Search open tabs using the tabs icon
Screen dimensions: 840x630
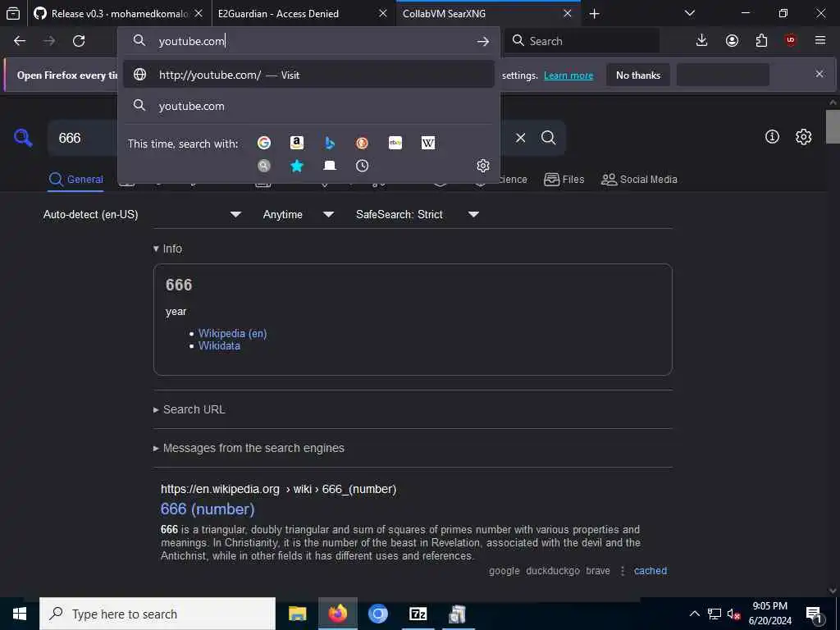pyautogui.click(x=330, y=166)
